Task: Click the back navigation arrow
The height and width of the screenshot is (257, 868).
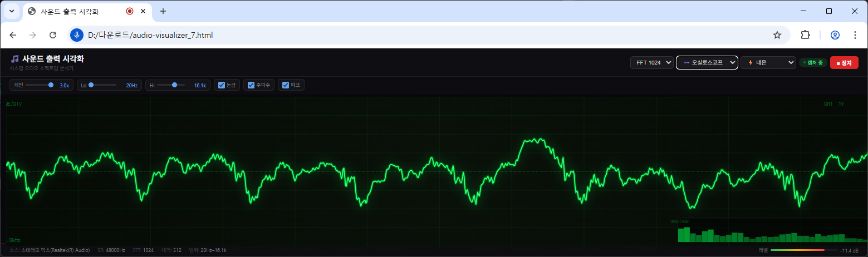Action: [13, 35]
